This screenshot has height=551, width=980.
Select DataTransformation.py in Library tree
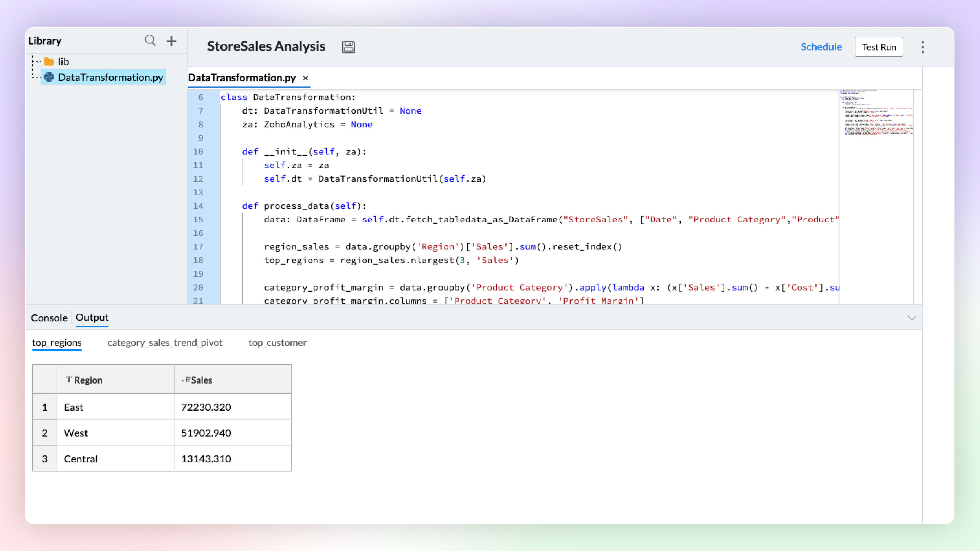(110, 77)
